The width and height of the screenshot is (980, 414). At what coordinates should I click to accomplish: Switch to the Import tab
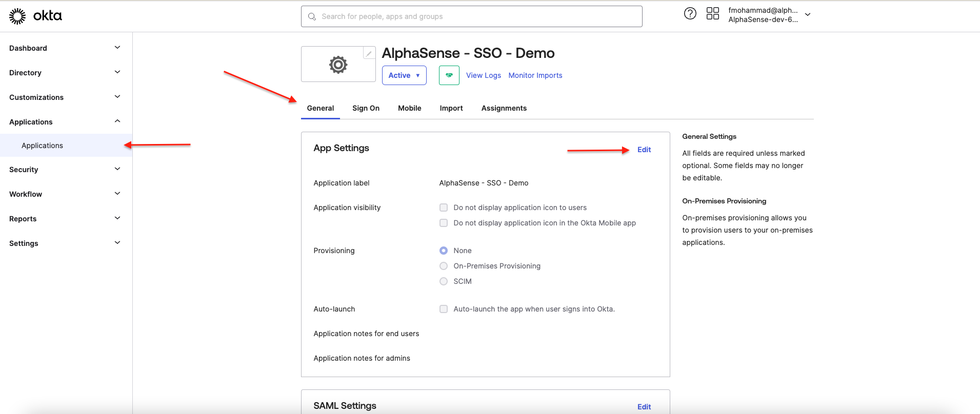tap(451, 108)
